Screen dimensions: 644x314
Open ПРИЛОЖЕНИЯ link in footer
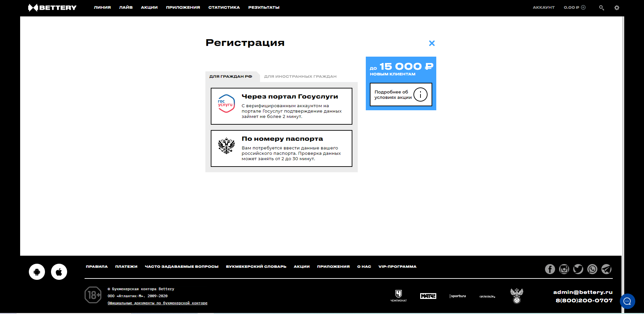[333, 267]
